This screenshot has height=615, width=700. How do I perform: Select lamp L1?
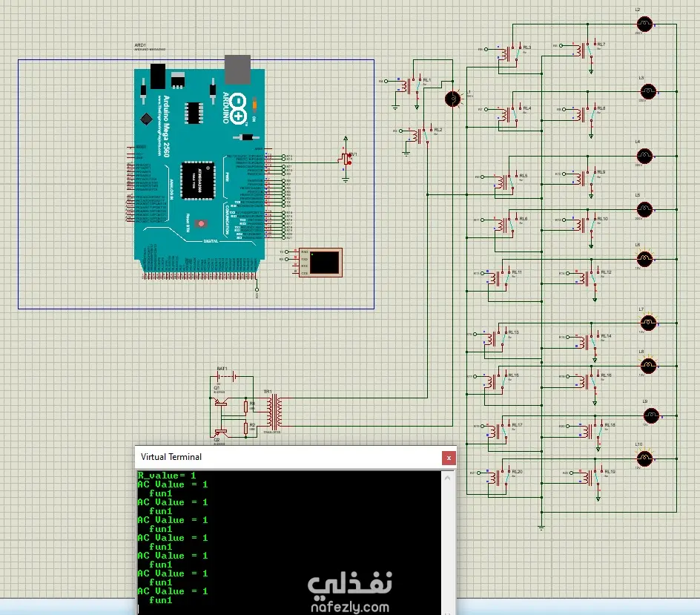pyautogui.click(x=453, y=99)
